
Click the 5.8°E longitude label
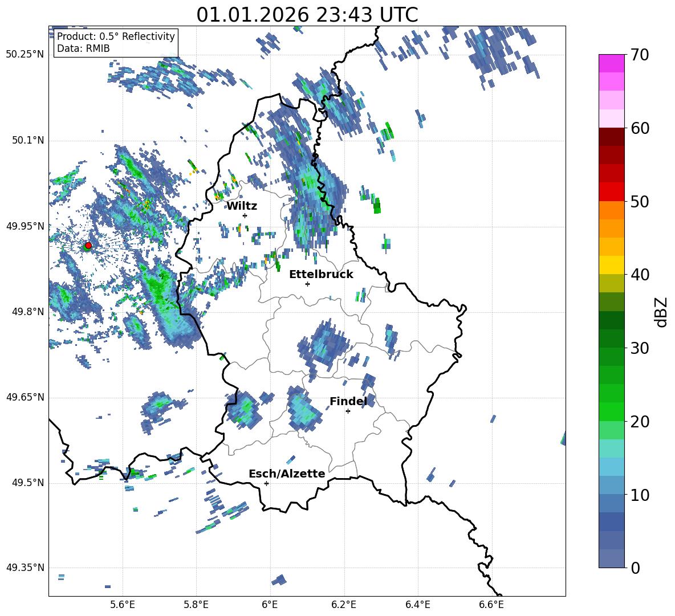196,605
